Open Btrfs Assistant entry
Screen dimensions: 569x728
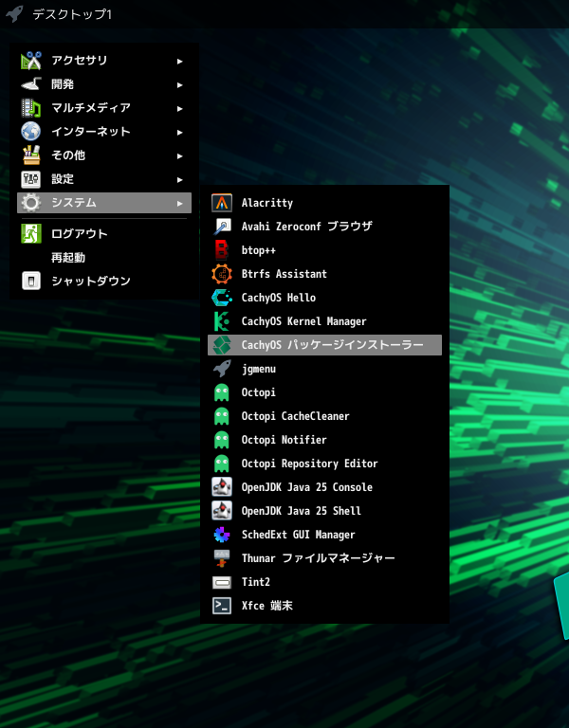pyautogui.click(x=324, y=274)
